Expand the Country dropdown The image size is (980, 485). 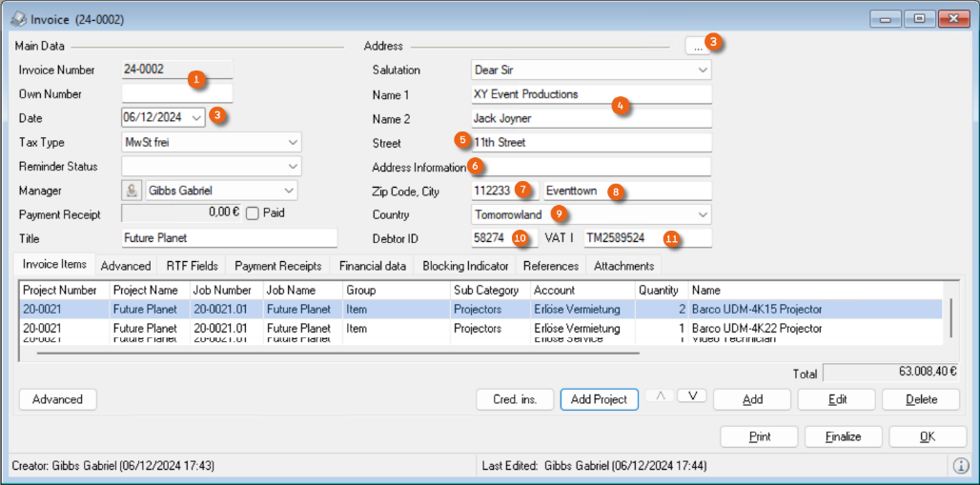[x=703, y=214]
